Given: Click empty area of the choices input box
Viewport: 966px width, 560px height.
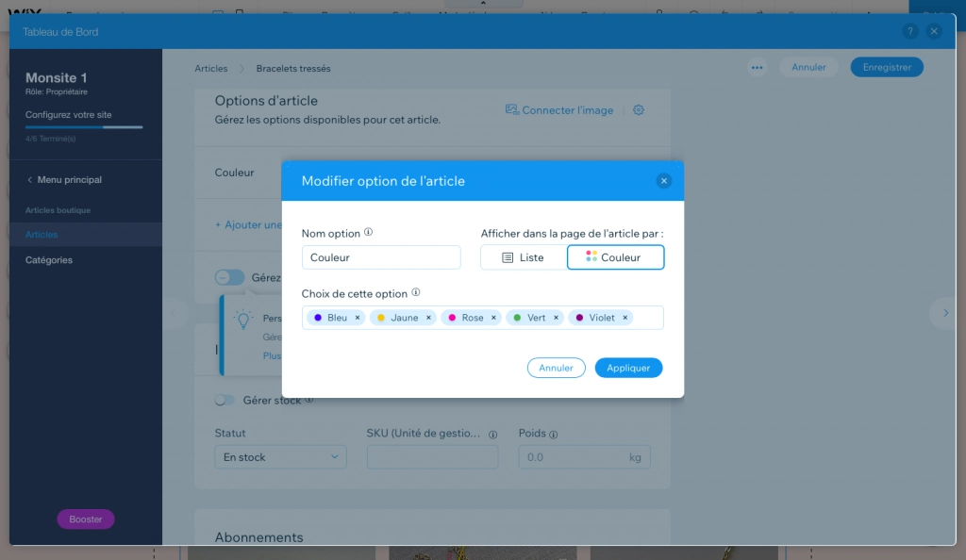Looking at the screenshot, I should point(648,318).
